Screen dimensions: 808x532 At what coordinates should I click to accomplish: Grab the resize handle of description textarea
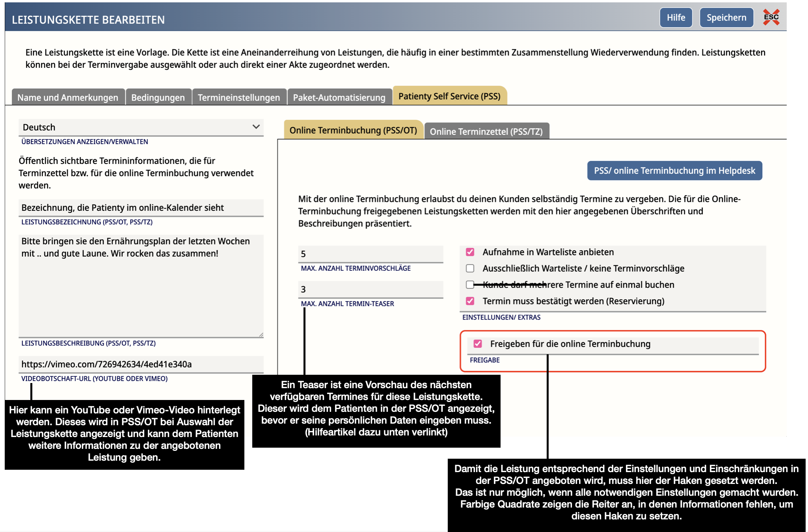(x=261, y=335)
